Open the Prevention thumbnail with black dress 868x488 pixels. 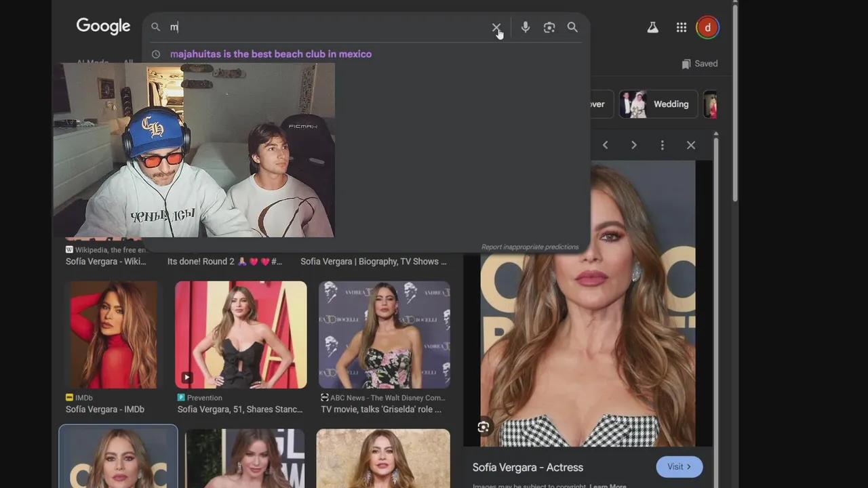[x=241, y=335]
